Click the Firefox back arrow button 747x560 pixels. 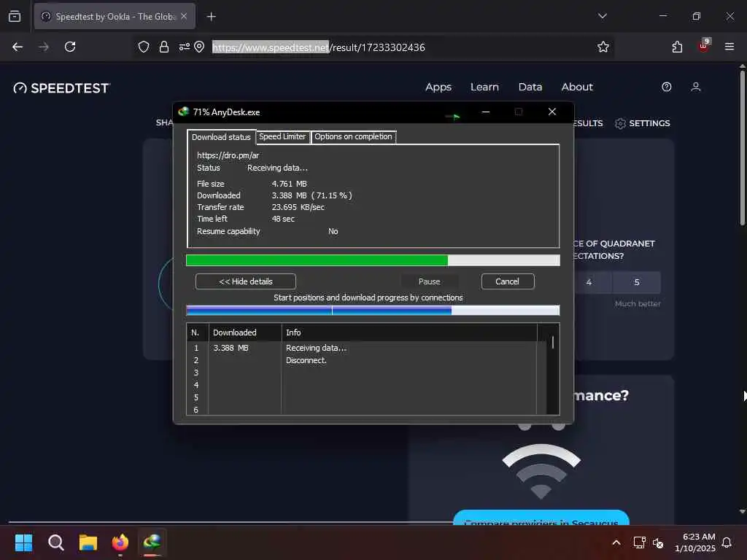click(x=18, y=47)
